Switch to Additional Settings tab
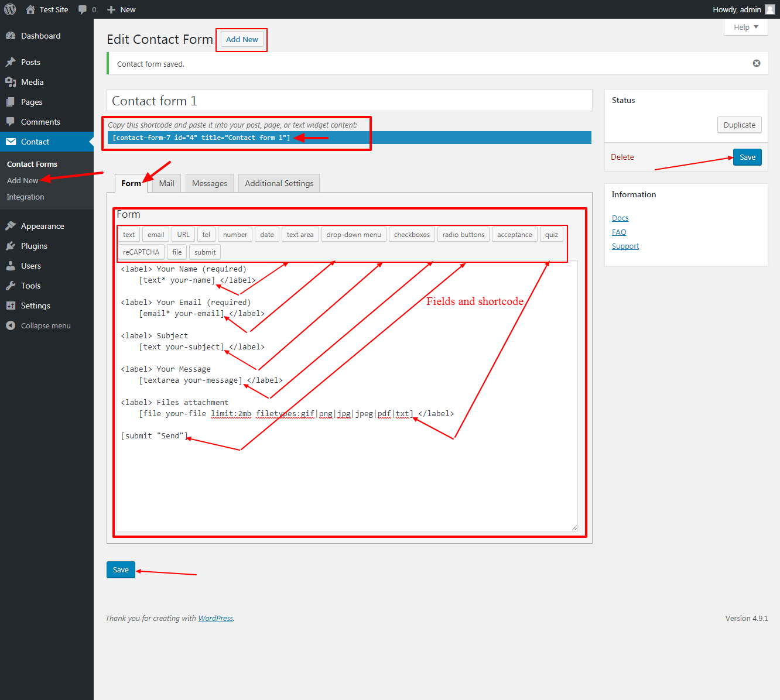The image size is (780, 700). (279, 183)
